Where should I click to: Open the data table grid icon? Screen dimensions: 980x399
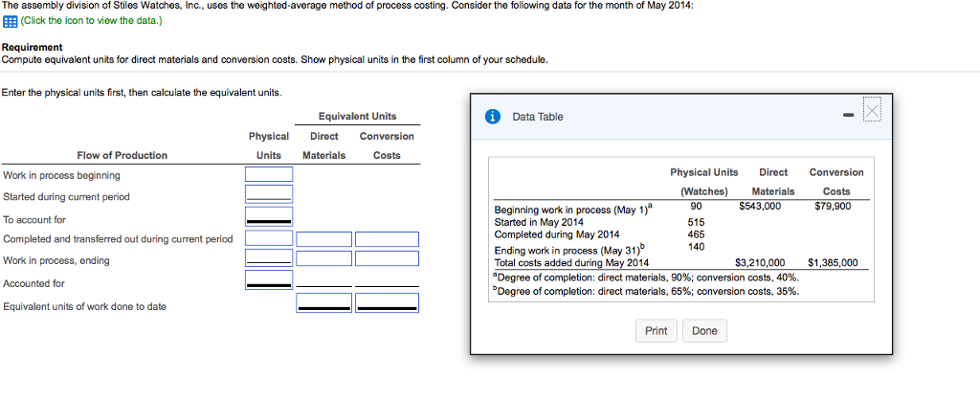pos(10,21)
